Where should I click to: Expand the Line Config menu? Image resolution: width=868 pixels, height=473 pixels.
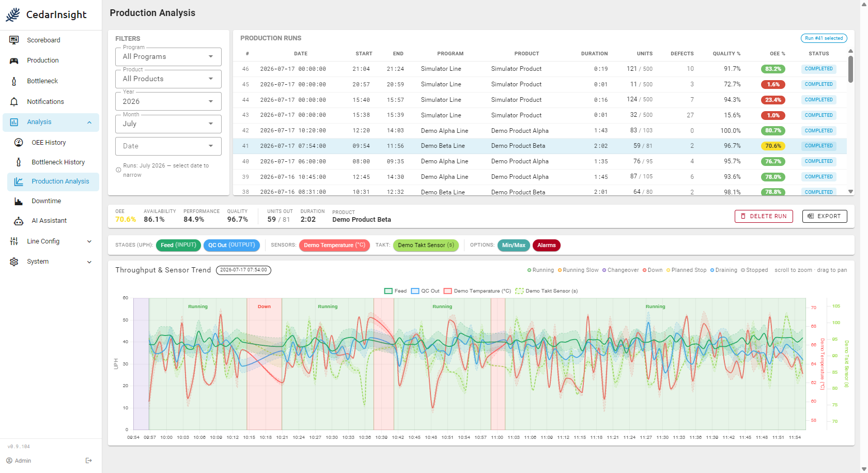tap(51, 241)
